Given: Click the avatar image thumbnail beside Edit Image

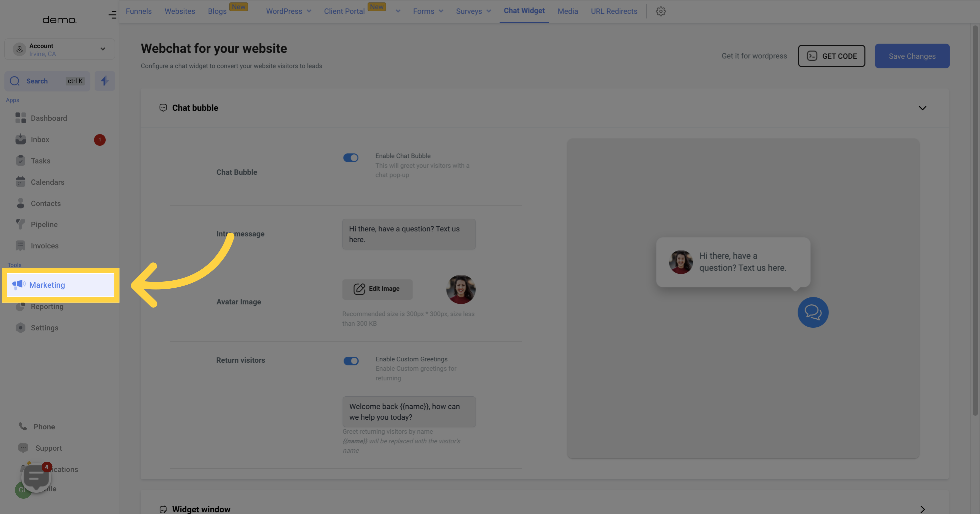Looking at the screenshot, I should pyautogui.click(x=461, y=289).
